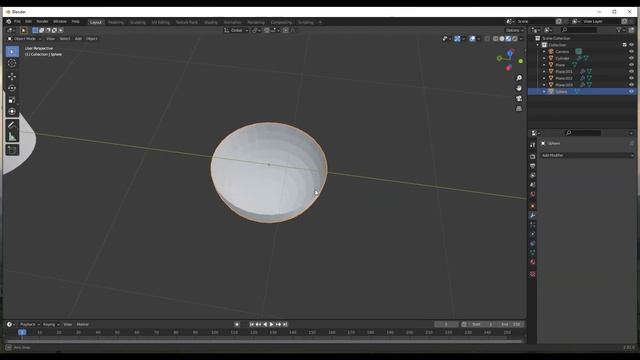Hide the Plane object in outliner
Viewport: 640px width, 360px height.
631,65
